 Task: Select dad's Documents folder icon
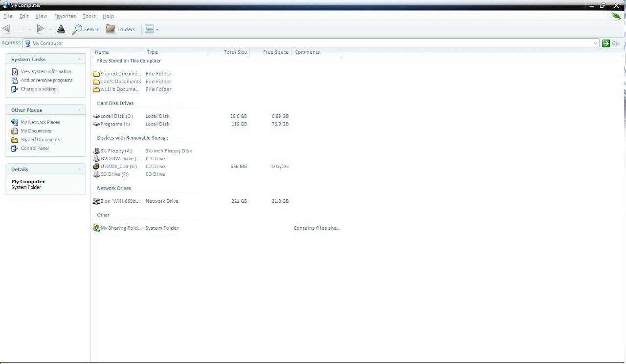tap(96, 82)
